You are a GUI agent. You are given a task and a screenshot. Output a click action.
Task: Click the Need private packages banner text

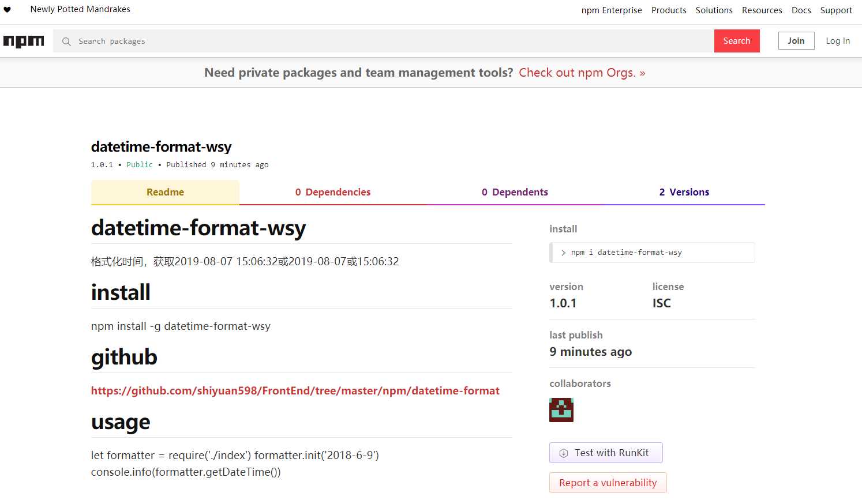358,73
